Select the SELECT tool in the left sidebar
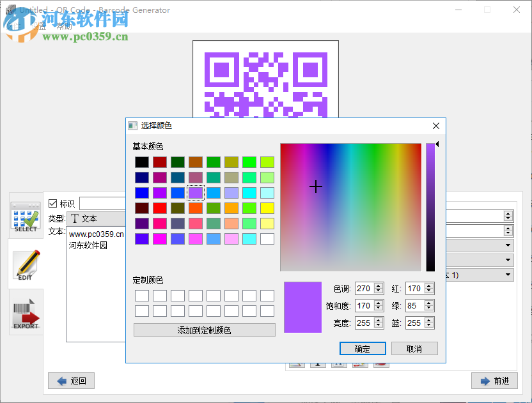532x403 pixels. click(x=25, y=217)
